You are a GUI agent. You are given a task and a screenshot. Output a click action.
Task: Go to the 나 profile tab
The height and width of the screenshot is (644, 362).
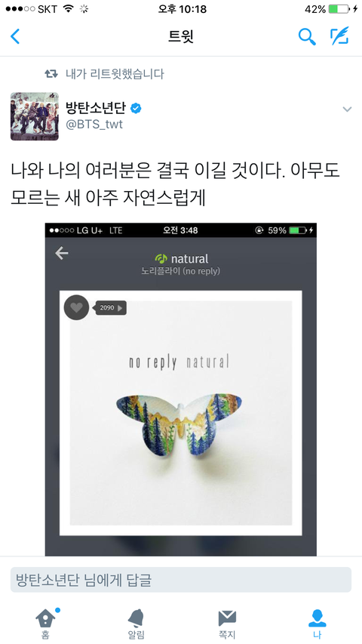[318, 624]
